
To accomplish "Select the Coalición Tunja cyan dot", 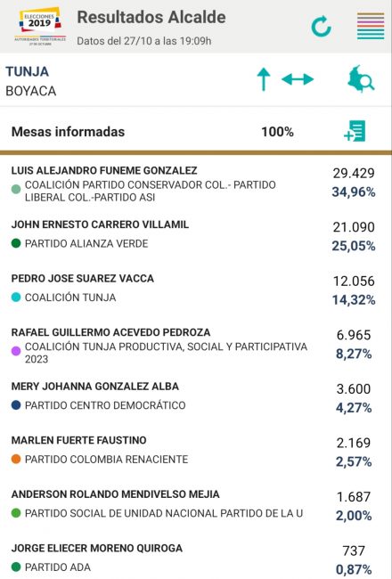I will [16, 298].
